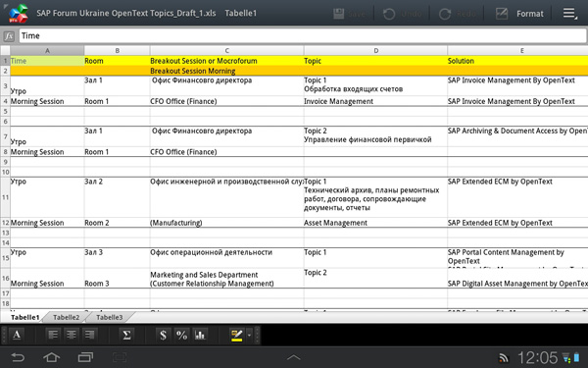Switch to the Tabelle2 sheet tab
The height and width of the screenshot is (368, 588).
point(66,317)
